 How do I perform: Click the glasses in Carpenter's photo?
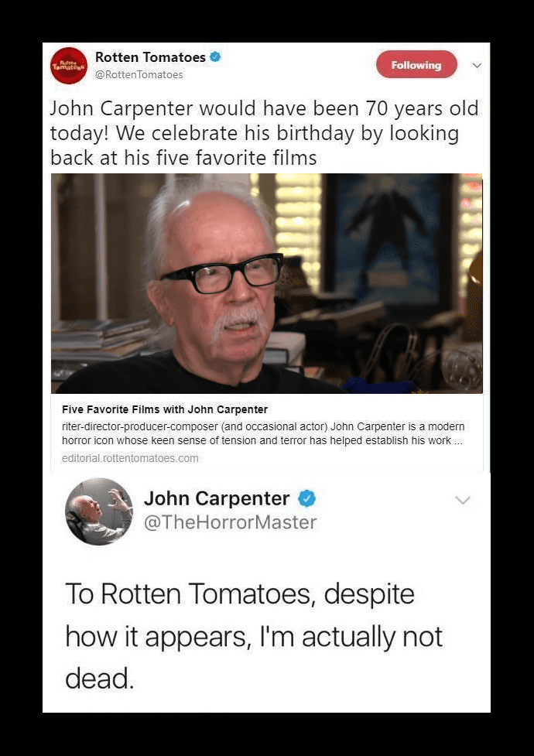tap(223, 273)
